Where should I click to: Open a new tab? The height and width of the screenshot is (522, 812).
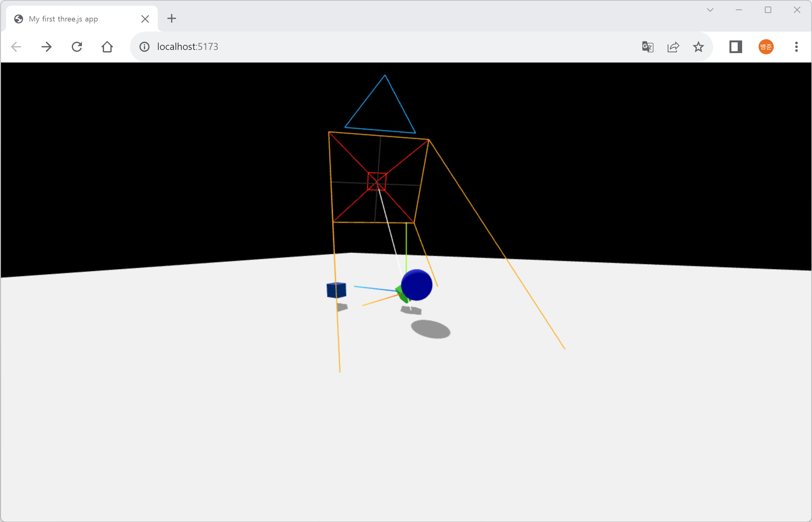[x=172, y=19]
